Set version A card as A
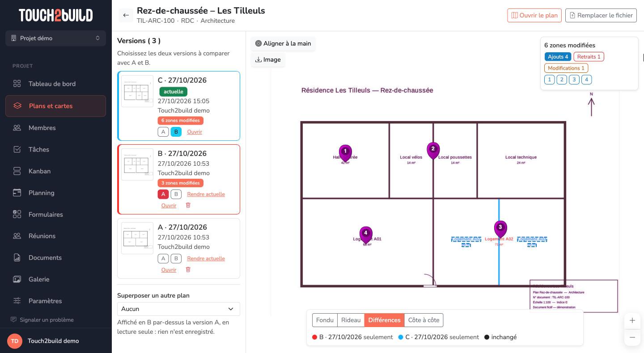 163,258
